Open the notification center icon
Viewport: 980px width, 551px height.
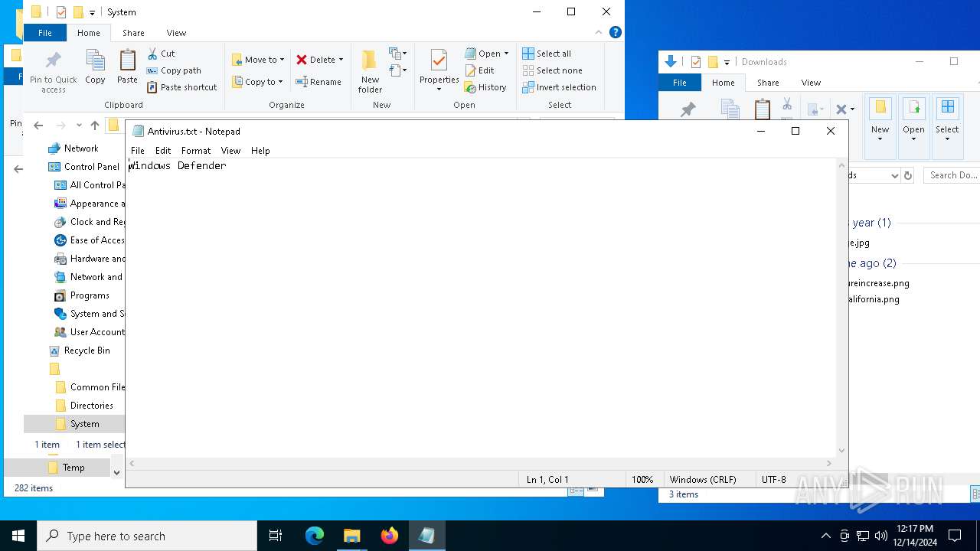[x=955, y=536]
